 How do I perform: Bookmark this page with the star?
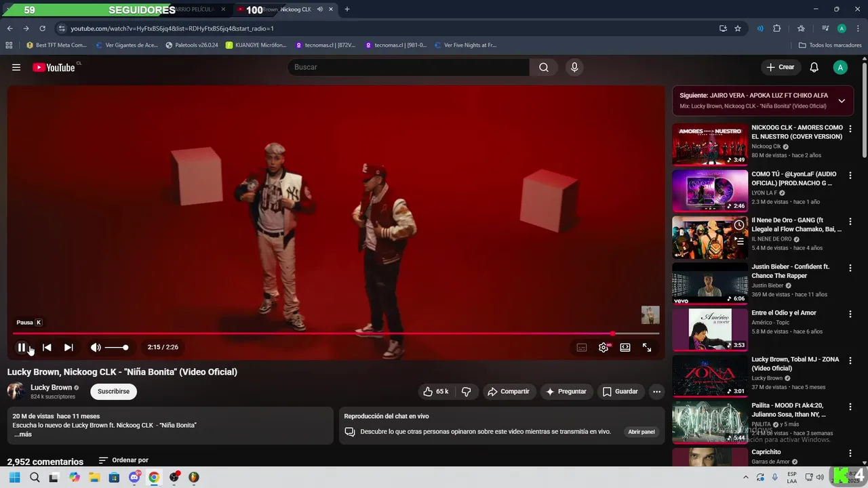pyautogui.click(x=738, y=28)
